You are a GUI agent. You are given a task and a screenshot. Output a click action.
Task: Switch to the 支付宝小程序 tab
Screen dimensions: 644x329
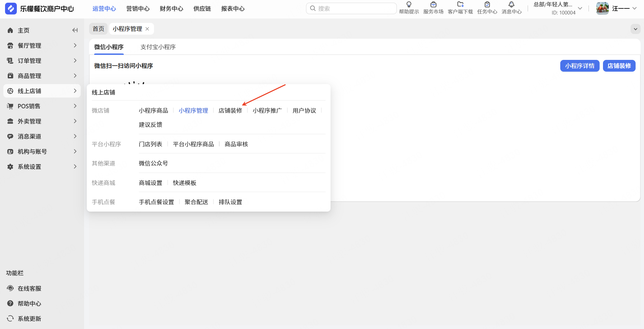point(158,47)
